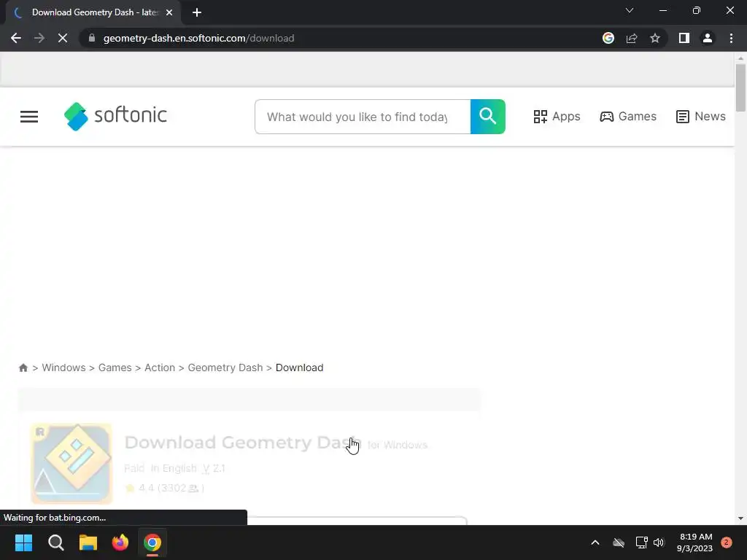Open the Apps section
Screen dimensions: 747x560
(x=557, y=117)
